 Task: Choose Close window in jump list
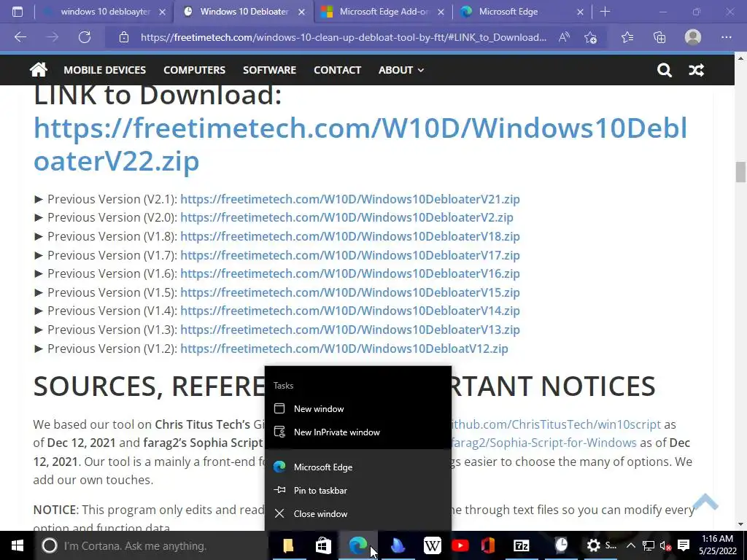(357, 514)
